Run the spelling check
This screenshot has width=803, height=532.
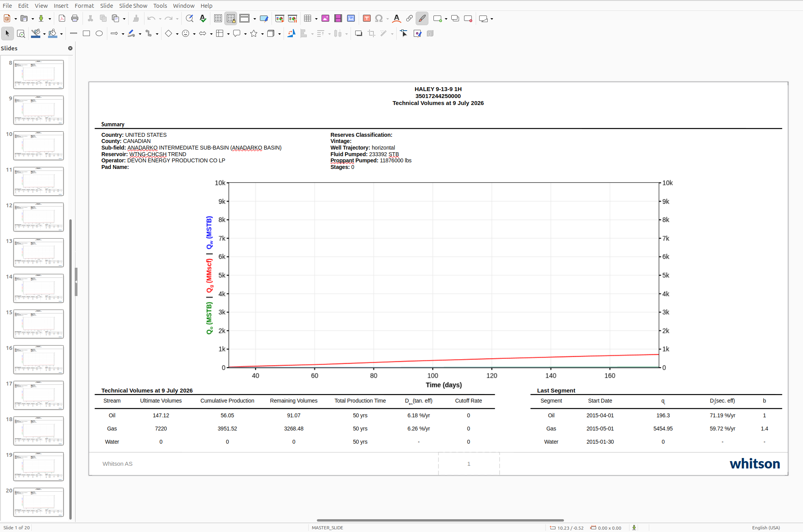coord(203,19)
